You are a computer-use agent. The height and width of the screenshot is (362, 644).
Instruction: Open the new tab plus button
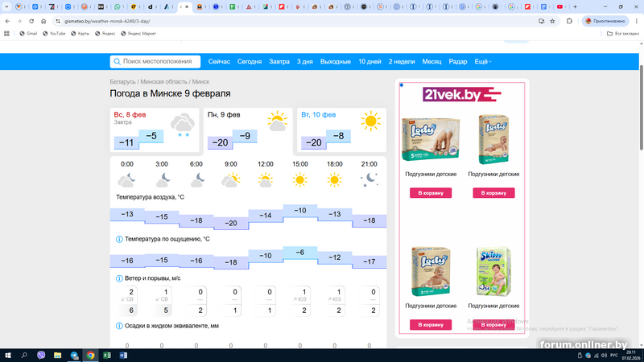(x=575, y=6)
